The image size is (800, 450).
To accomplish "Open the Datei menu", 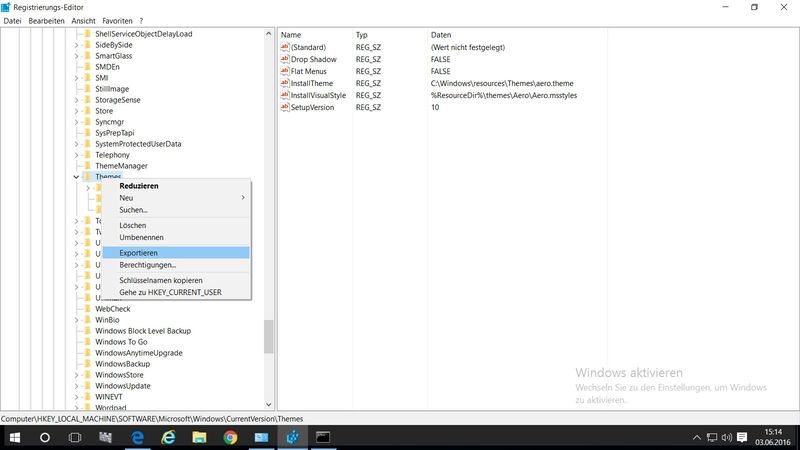I will (12, 21).
